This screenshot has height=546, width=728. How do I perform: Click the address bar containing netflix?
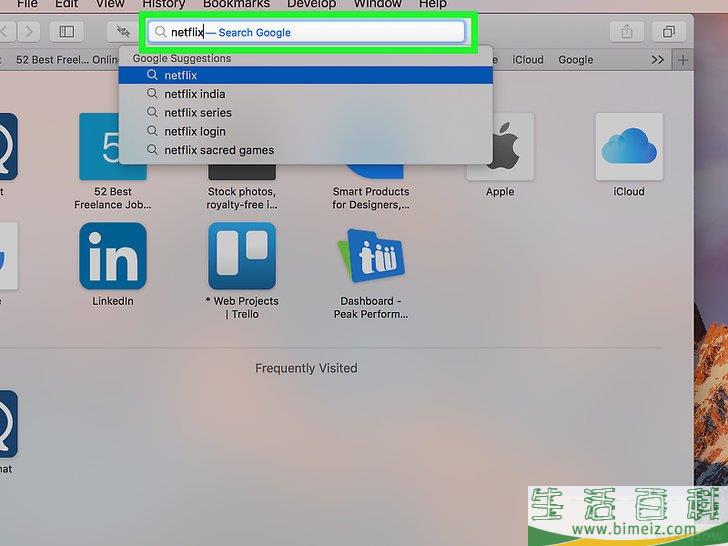point(306,32)
